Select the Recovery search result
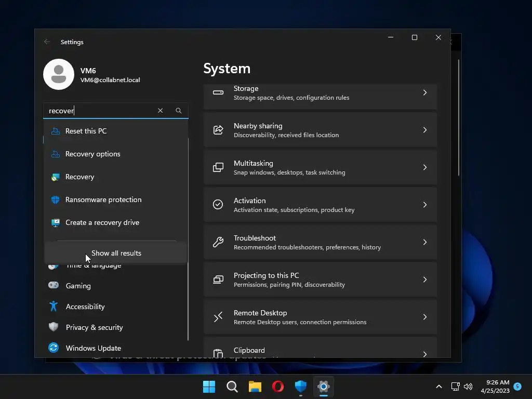The image size is (532, 399). click(116, 177)
